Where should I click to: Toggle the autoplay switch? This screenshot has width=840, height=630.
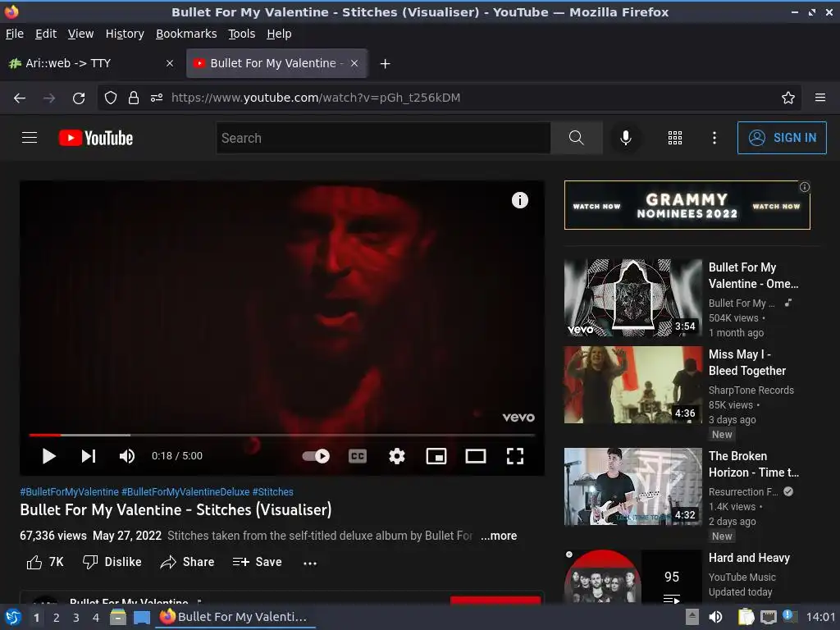point(316,456)
